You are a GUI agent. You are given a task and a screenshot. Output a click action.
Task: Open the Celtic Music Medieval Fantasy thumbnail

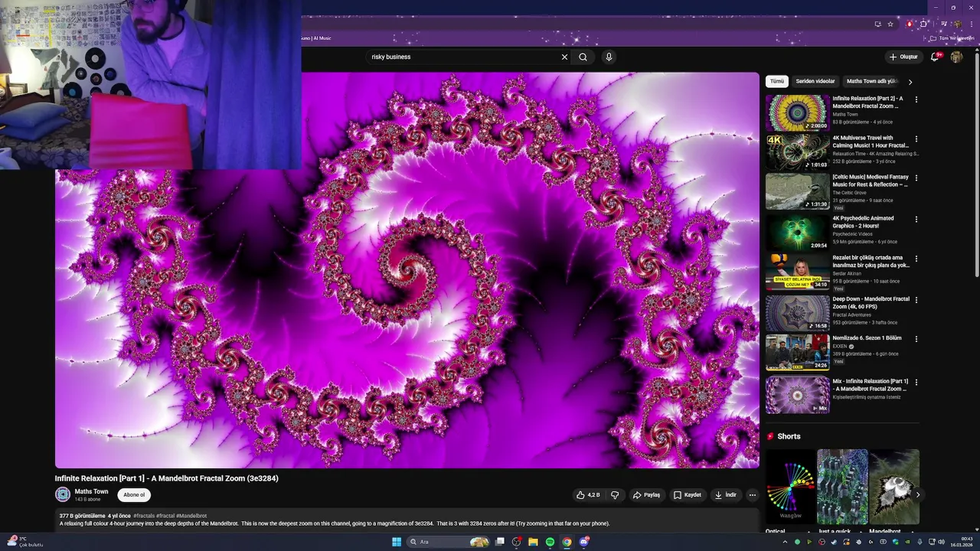(798, 191)
